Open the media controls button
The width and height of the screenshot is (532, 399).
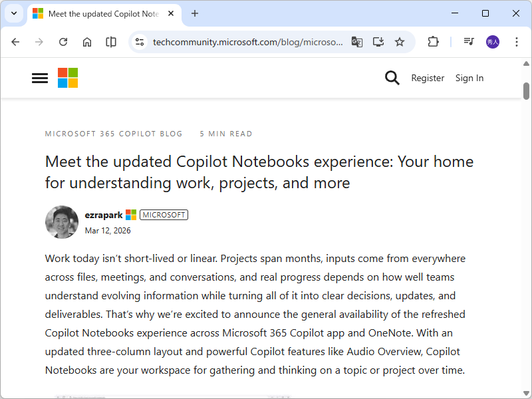coord(469,42)
